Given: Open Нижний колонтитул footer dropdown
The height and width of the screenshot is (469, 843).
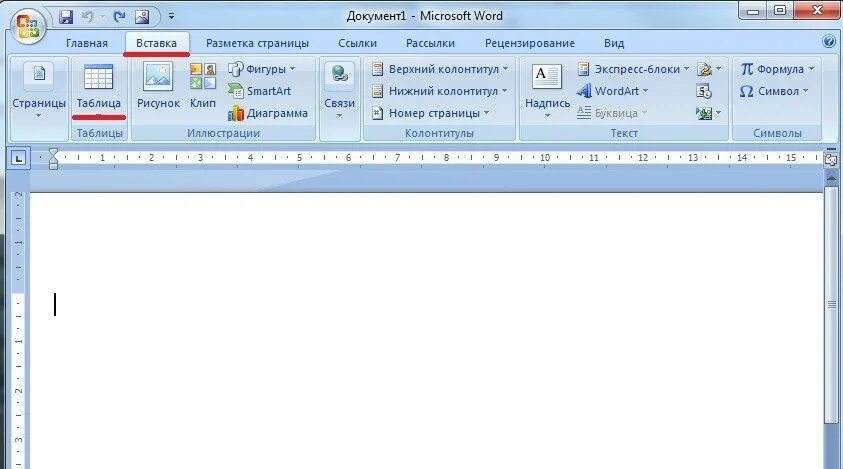Looking at the screenshot, I should 440,91.
